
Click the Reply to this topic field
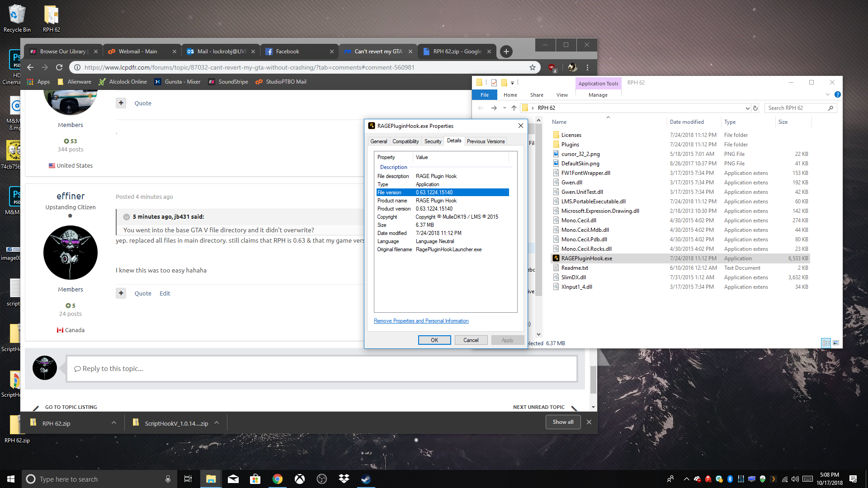[322, 369]
